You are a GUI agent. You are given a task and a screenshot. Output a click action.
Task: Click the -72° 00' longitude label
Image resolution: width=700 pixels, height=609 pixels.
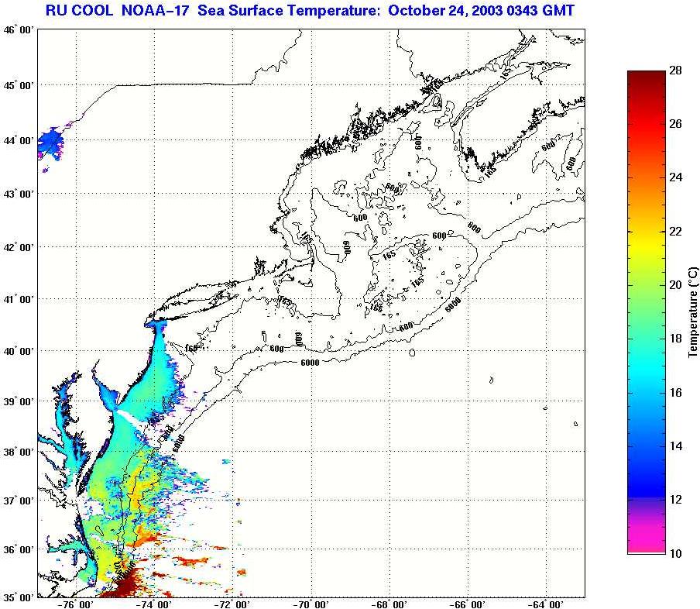click(232, 604)
